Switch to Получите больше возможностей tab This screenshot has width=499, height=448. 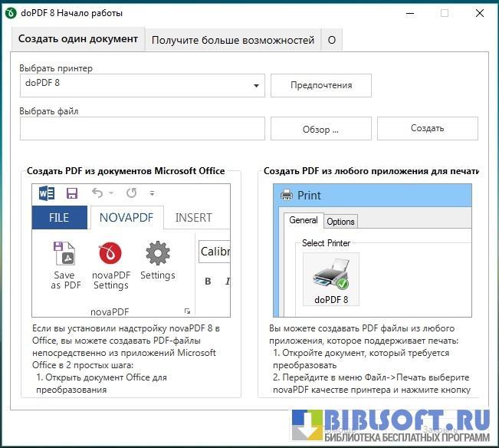tap(232, 40)
